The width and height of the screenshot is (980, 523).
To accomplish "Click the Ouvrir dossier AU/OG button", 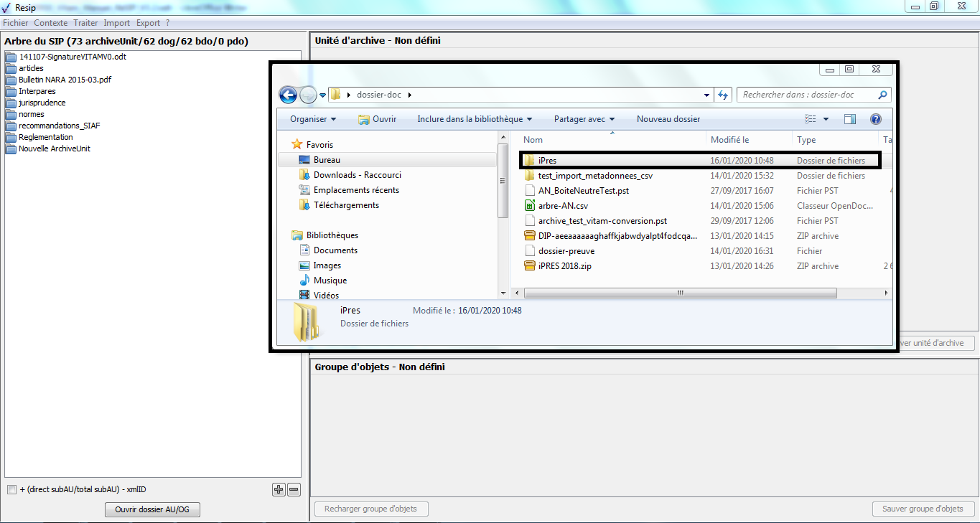I will (152, 510).
